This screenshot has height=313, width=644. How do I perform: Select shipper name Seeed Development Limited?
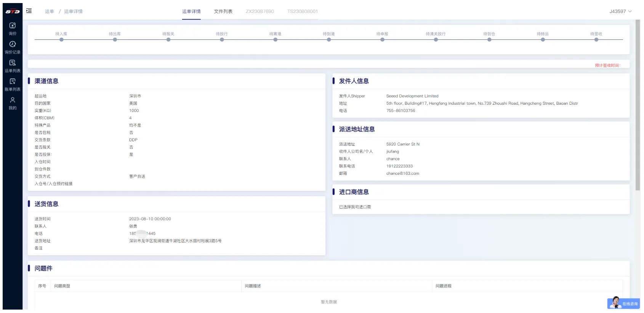412,96
